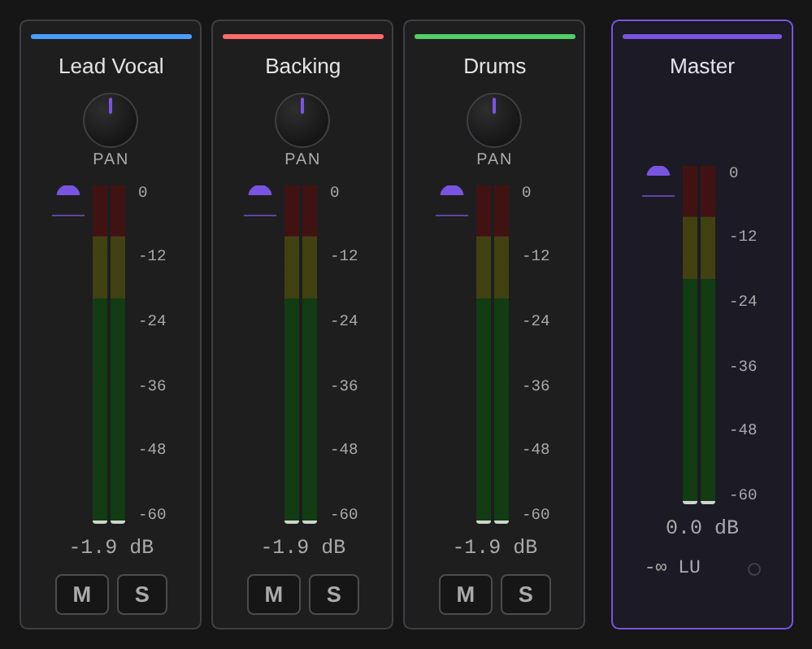The image size is (812, 649).
Task: Click the Drums pan knob
Action: 494,120
